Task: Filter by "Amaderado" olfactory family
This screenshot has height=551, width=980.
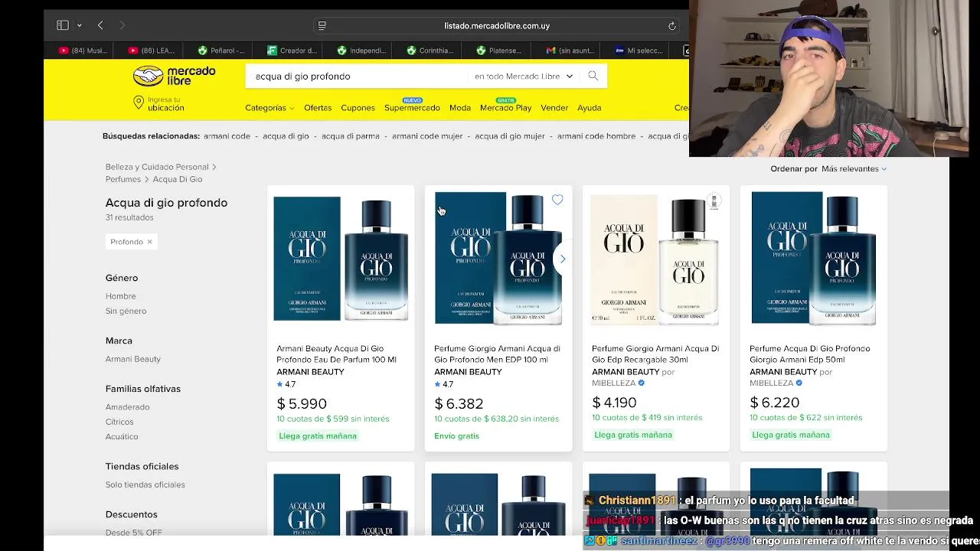Action: 128,407
